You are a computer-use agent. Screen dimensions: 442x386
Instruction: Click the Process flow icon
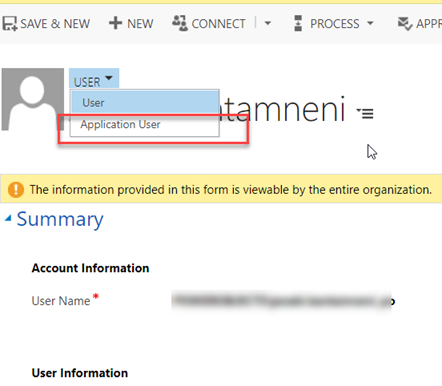tap(298, 23)
